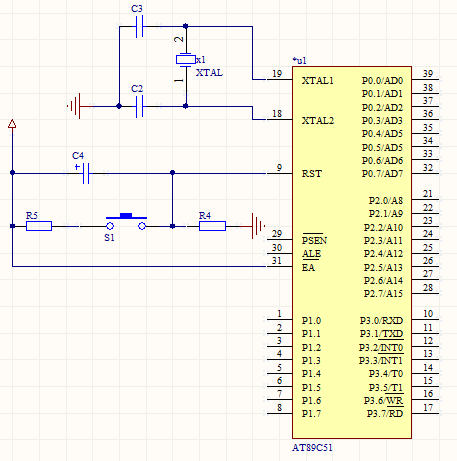Image resolution: width=457 pixels, height=461 pixels.
Task: Click pin label P3.0/RXD
Action: tap(381, 320)
